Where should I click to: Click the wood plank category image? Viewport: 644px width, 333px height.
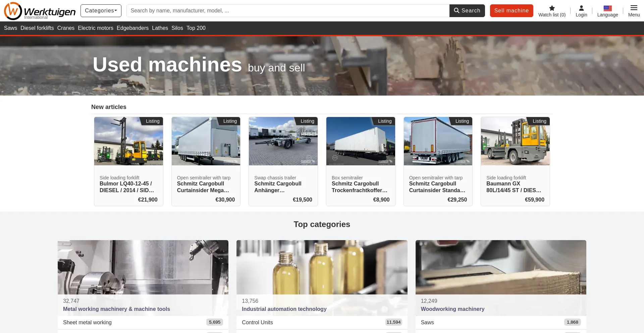501,267
